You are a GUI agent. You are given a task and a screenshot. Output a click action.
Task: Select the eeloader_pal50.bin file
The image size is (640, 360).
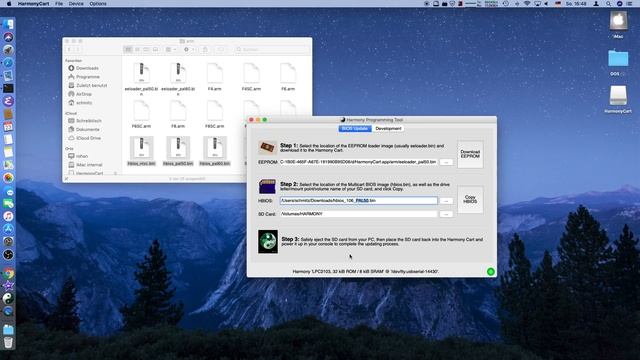tap(141, 79)
